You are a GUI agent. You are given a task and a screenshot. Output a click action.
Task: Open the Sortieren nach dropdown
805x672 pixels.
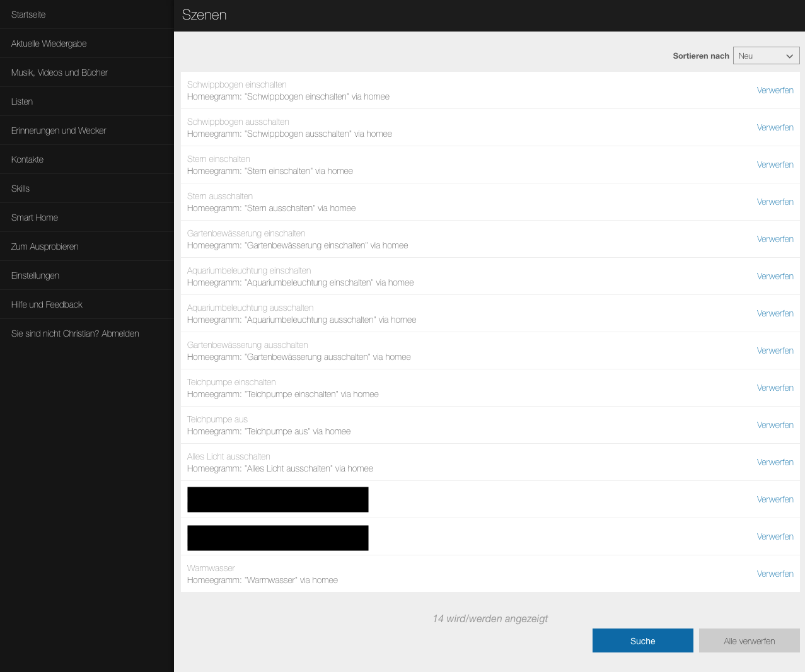point(766,55)
